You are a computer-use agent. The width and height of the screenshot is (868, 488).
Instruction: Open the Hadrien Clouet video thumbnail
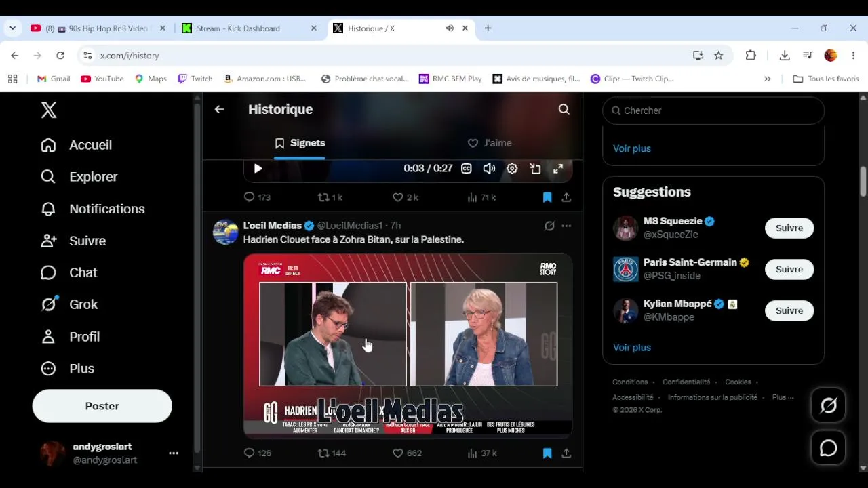click(x=408, y=346)
